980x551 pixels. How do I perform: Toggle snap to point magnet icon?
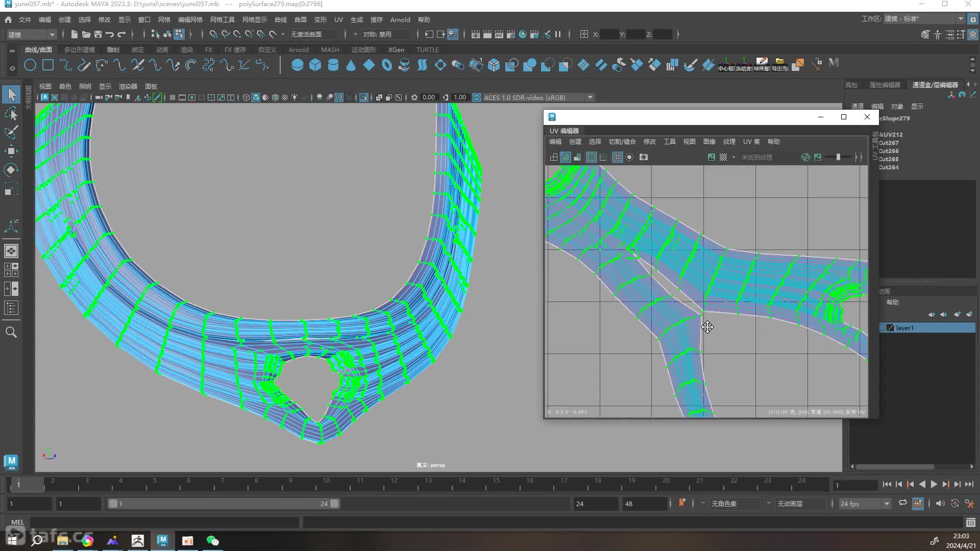pyautogui.click(x=237, y=34)
